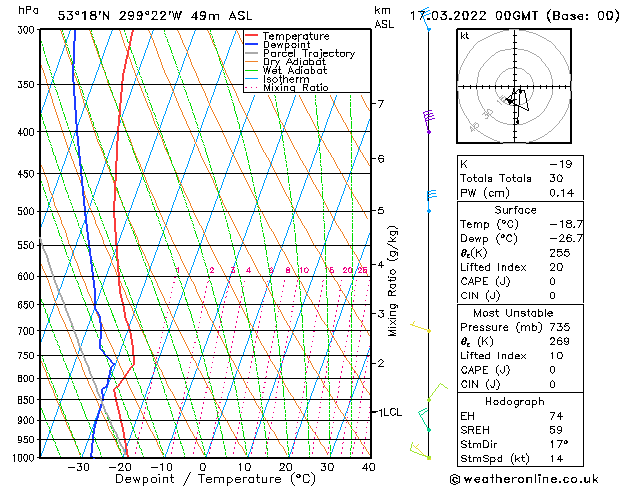Click the hodograph wind trace plot
Image resolution: width=629 pixels, height=486 pixels.
(517, 105)
